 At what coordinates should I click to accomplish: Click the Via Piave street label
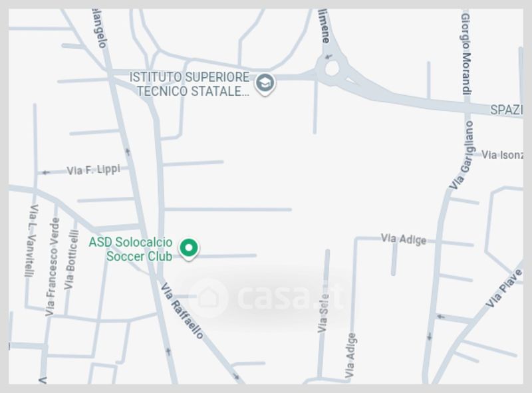click(504, 289)
